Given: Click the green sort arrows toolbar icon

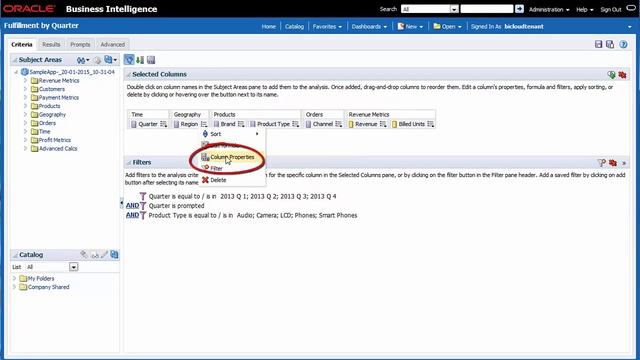Looking at the screenshot, I should pos(140,60).
